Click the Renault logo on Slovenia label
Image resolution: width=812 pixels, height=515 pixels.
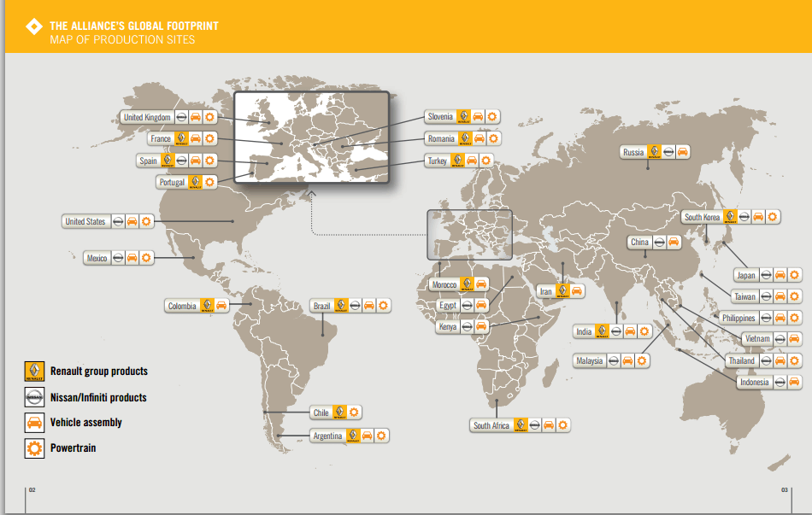tap(464, 117)
